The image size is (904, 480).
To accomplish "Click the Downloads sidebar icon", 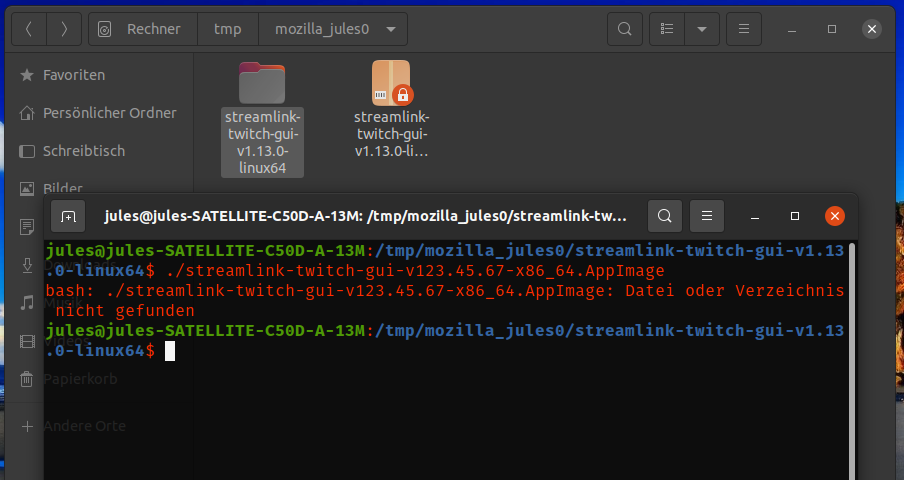I will [x=27, y=265].
